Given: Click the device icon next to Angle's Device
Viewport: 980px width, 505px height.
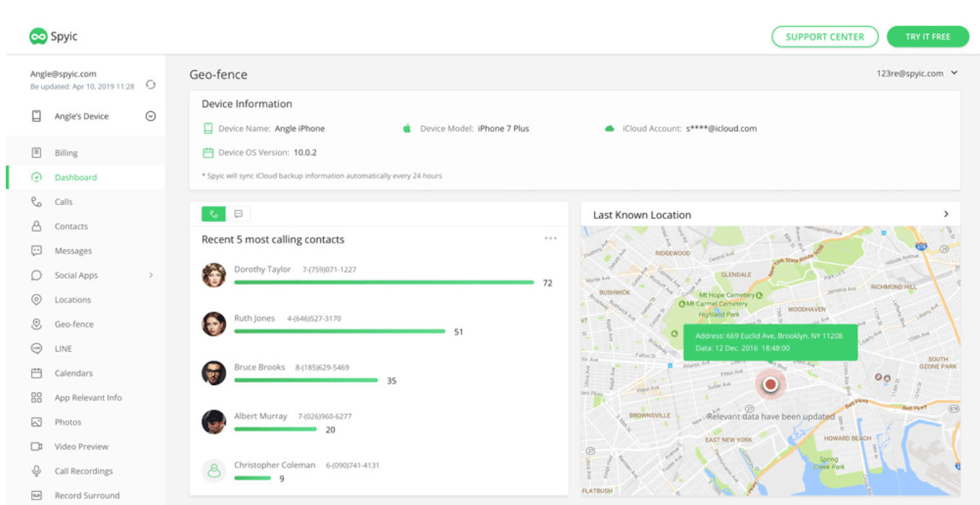Looking at the screenshot, I should coord(36,116).
